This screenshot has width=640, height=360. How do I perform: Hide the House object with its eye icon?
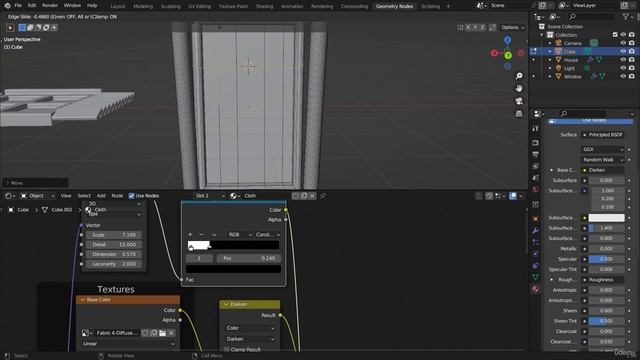[x=623, y=60]
